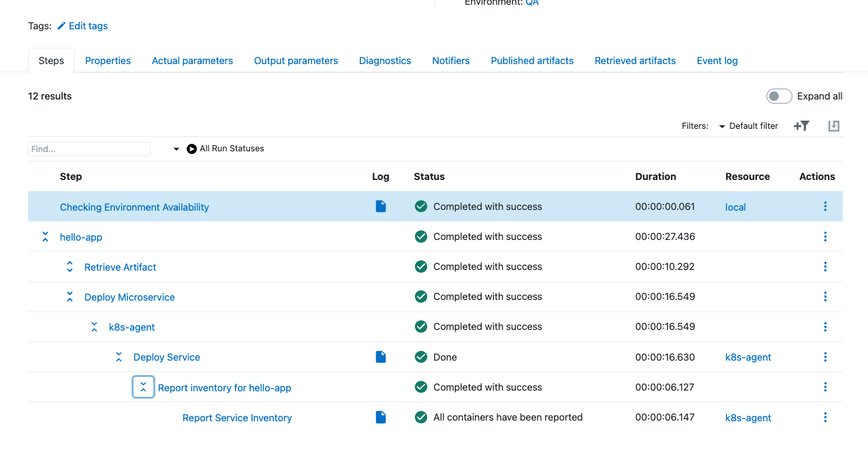View log of Report Service Inventory
The height and width of the screenshot is (454, 868).
[381, 417]
